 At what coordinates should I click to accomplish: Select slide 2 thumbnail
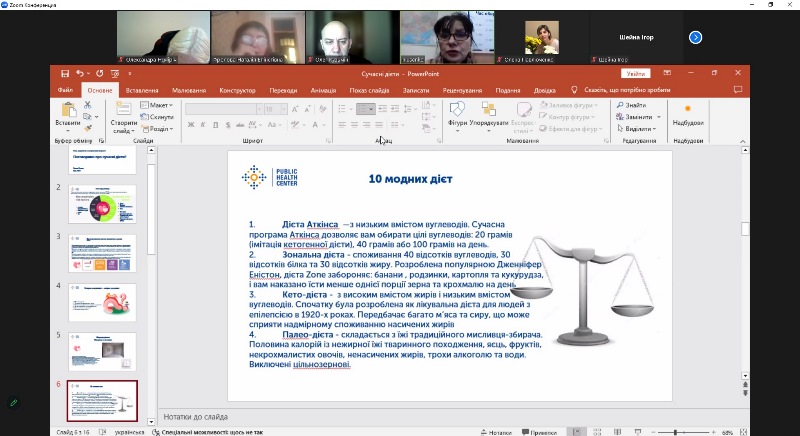102,204
